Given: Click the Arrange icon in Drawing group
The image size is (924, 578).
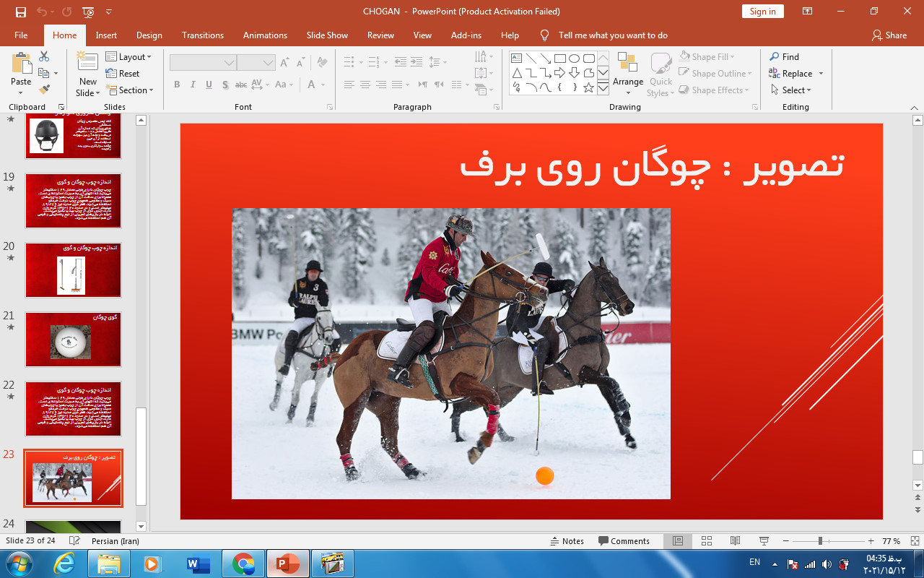Looking at the screenshot, I should click(x=627, y=72).
